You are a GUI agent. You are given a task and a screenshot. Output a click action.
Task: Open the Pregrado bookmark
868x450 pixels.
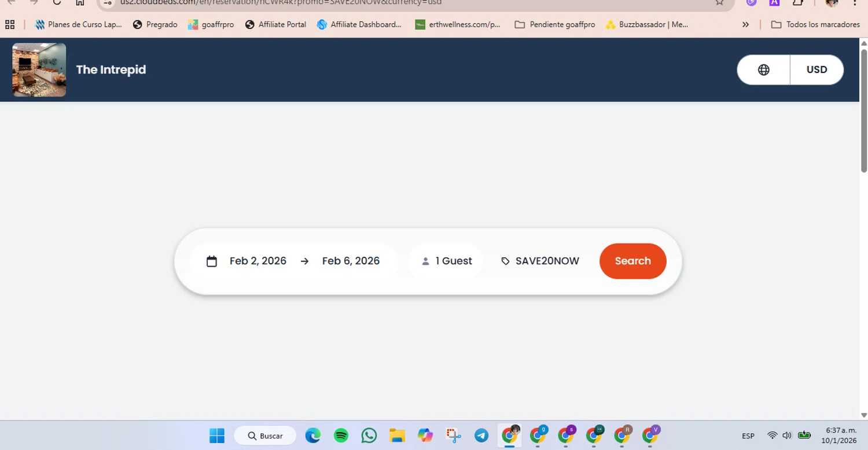coord(155,24)
